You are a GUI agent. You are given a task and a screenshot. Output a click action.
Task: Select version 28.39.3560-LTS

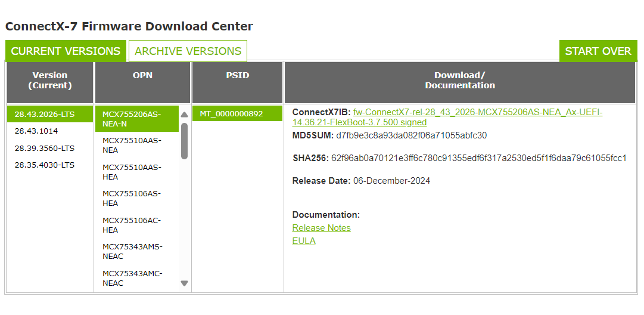tap(45, 148)
